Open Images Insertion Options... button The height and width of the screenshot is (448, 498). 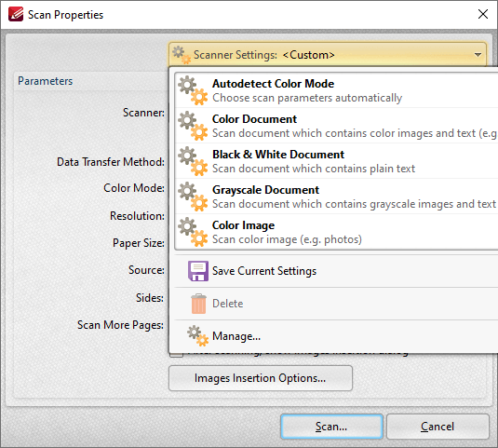coord(261,378)
